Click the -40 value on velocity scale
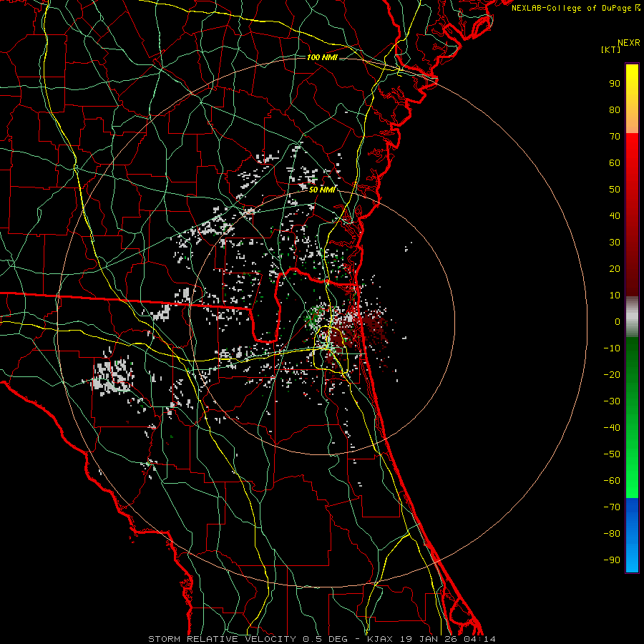This screenshot has height=644, width=644. 612,428
